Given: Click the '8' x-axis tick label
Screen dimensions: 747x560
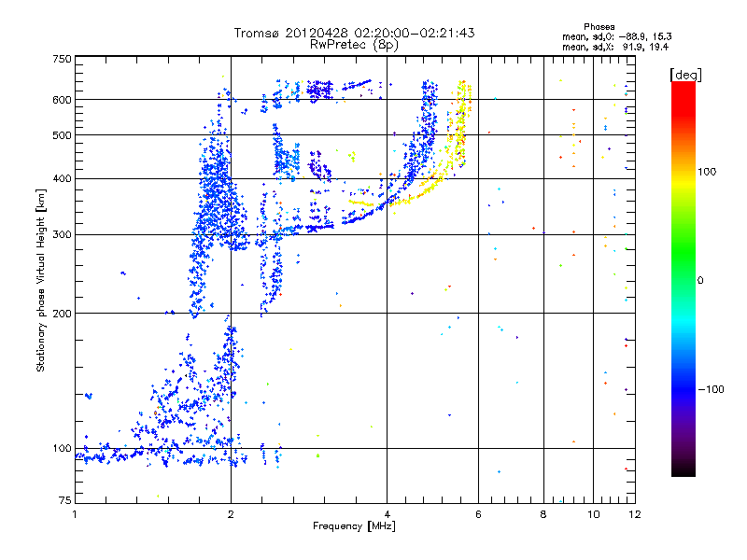Looking at the screenshot, I should [x=543, y=514].
